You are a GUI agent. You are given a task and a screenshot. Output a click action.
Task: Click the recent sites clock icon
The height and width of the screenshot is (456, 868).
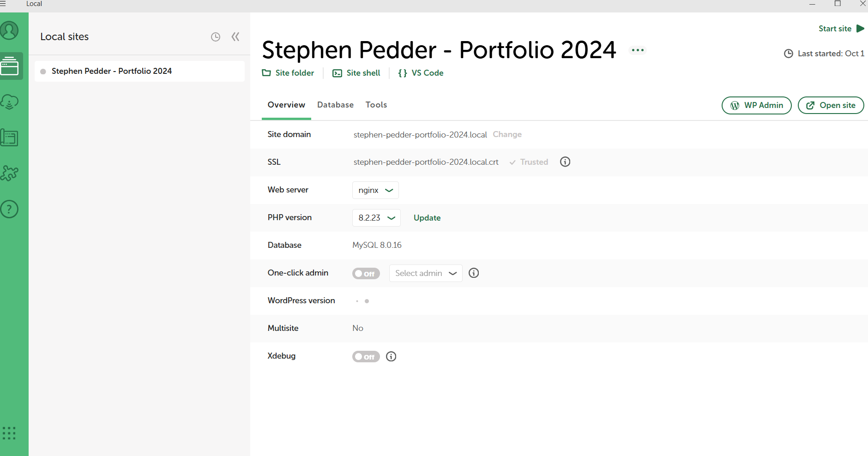(216, 37)
